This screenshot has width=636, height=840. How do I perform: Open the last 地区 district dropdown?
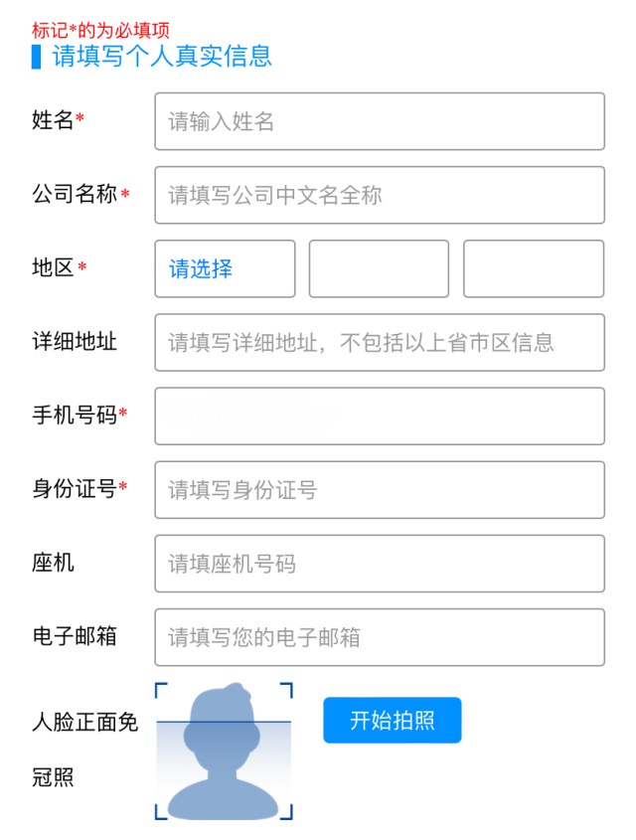point(534,268)
